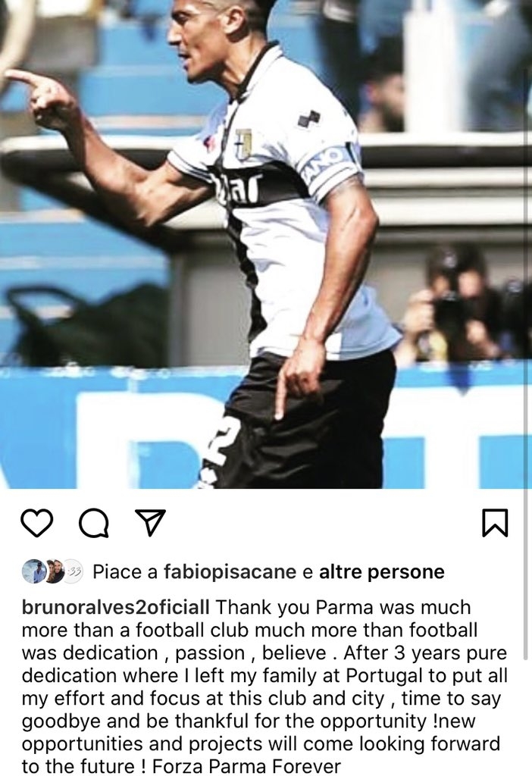Open the first liker avatar thumbnail
The image size is (532, 776).
(x=33, y=571)
